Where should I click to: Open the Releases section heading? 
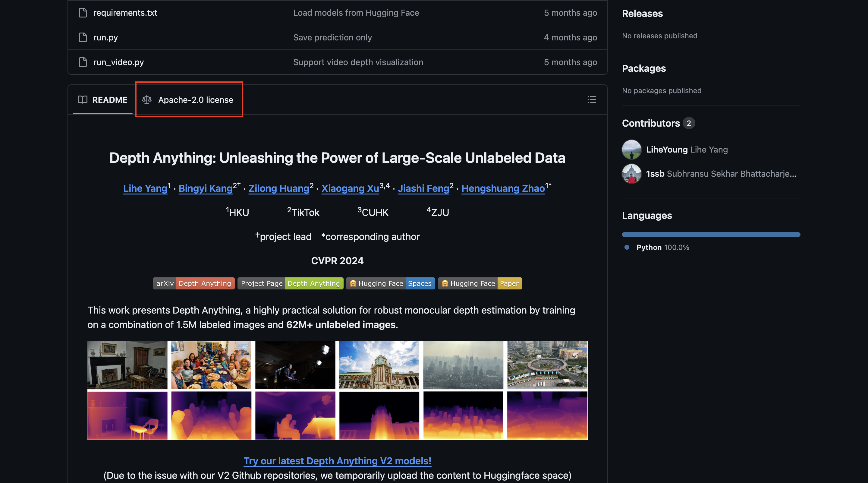coord(642,14)
